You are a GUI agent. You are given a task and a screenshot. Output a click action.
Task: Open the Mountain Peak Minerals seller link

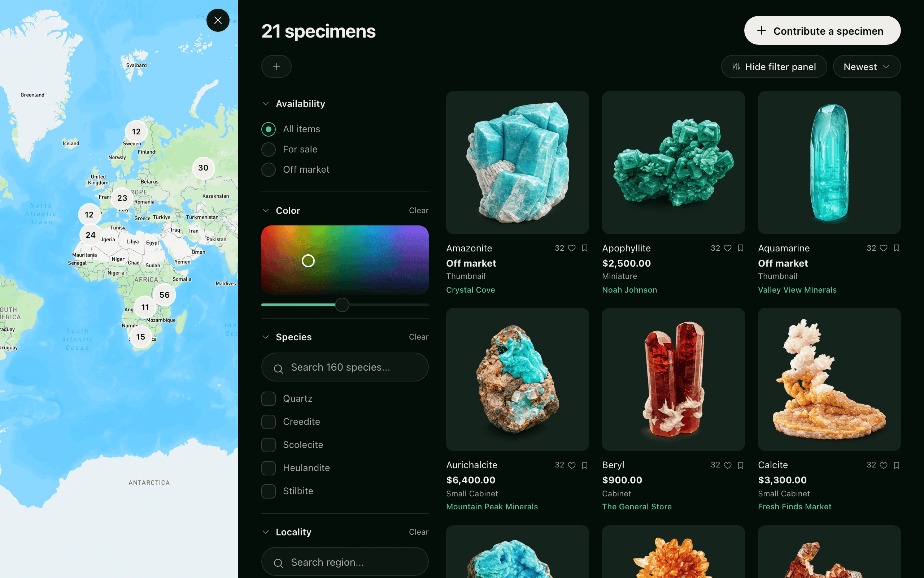492,506
